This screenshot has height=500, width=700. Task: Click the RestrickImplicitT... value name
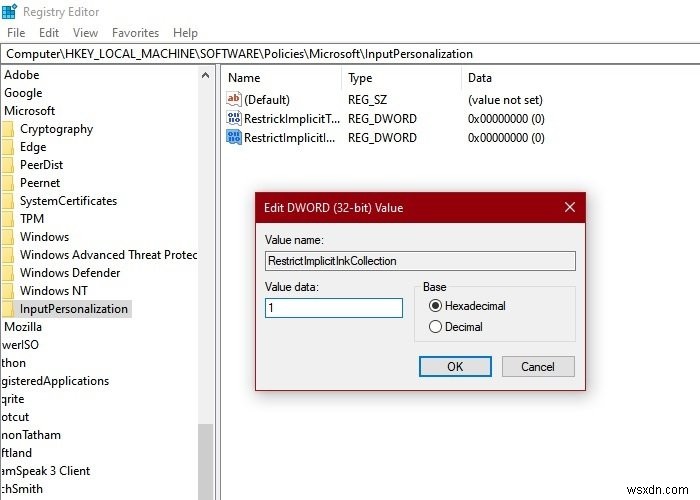tap(292, 119)
